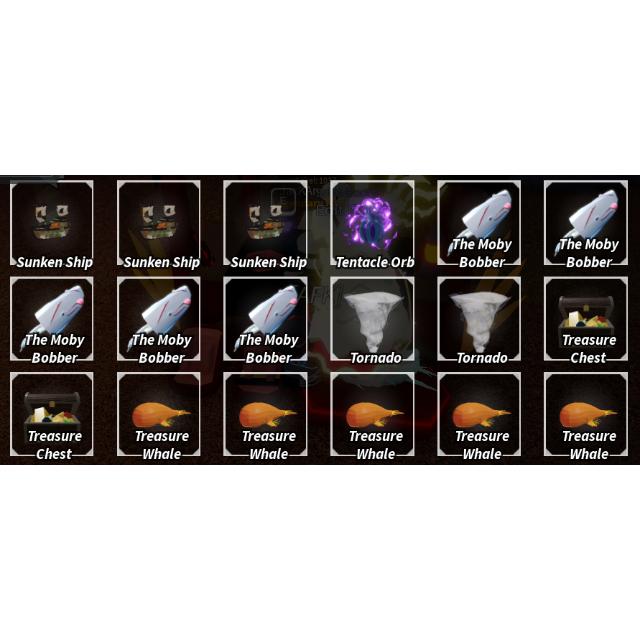
Task: Choose the middle Sunken Ship of the three
Action: tap(159, 223)
